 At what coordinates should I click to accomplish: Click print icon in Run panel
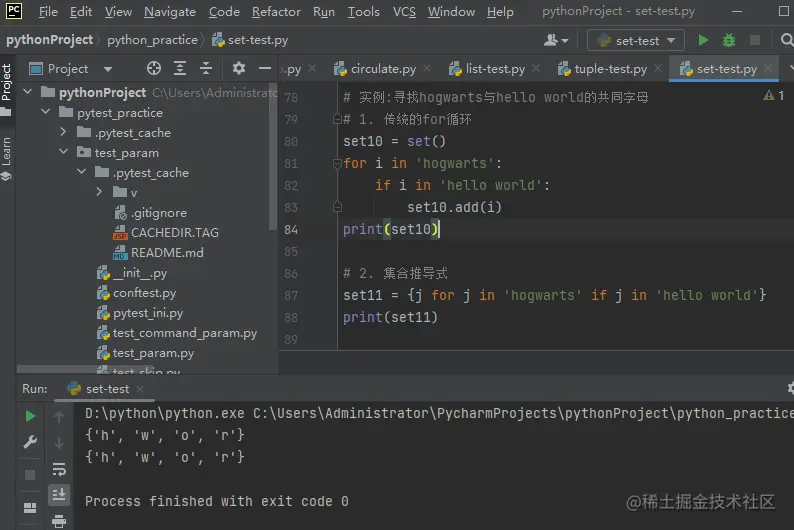pos(59,521)
